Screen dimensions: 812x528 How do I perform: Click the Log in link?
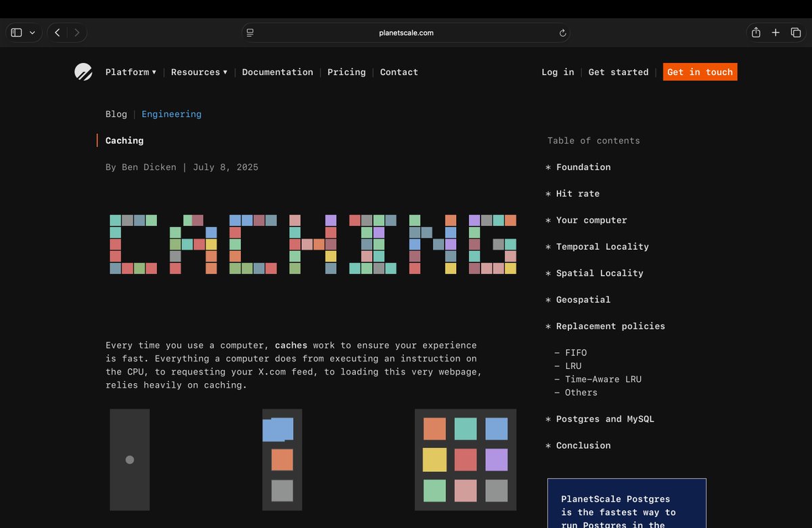(558, 72)
